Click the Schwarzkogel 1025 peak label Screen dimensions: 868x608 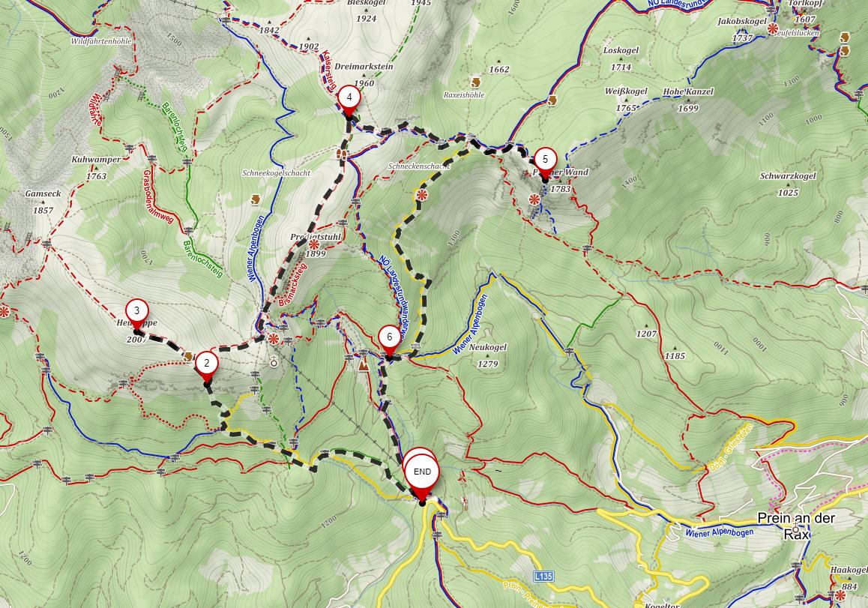pyautogui.click(x=788, y=184)
